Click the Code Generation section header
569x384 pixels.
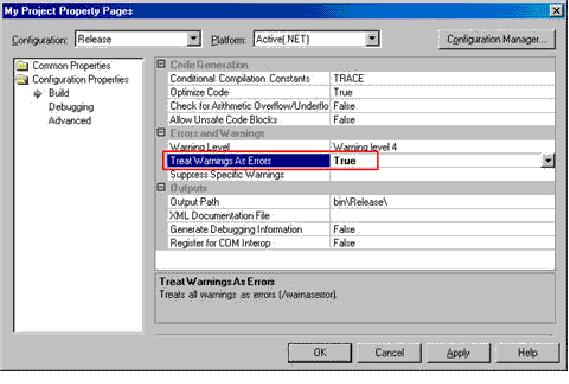pyautogui.click(x=209, y=65)
